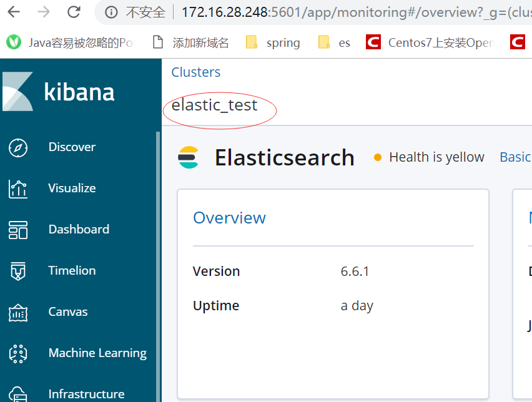Click the site info icon in address bar

[x=111, y=12]
